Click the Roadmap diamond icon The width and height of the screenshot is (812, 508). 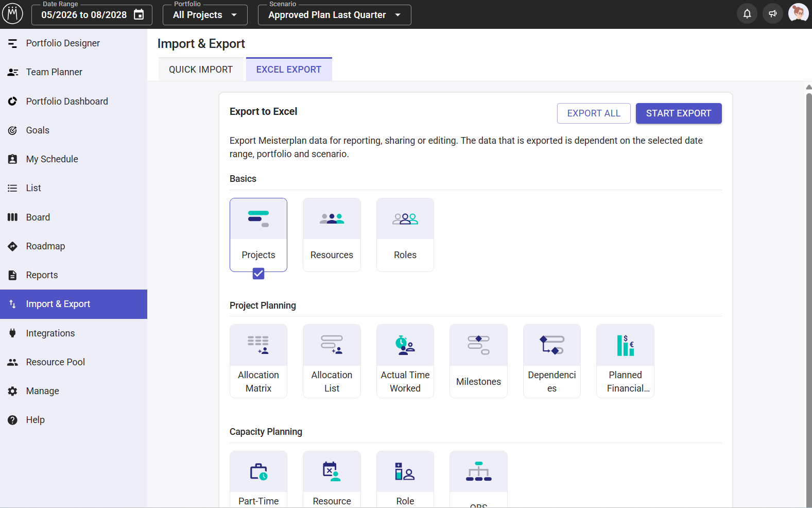click(x=13, y=246)
